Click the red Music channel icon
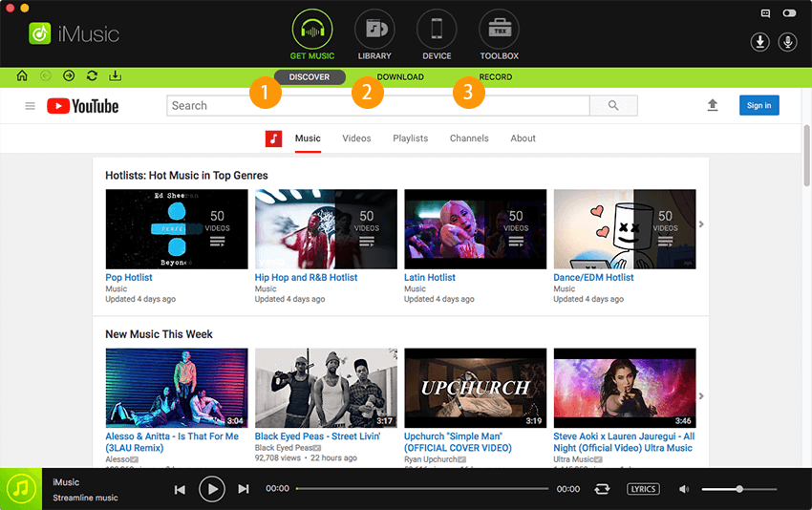812x510 pixels. coord(273,138)
